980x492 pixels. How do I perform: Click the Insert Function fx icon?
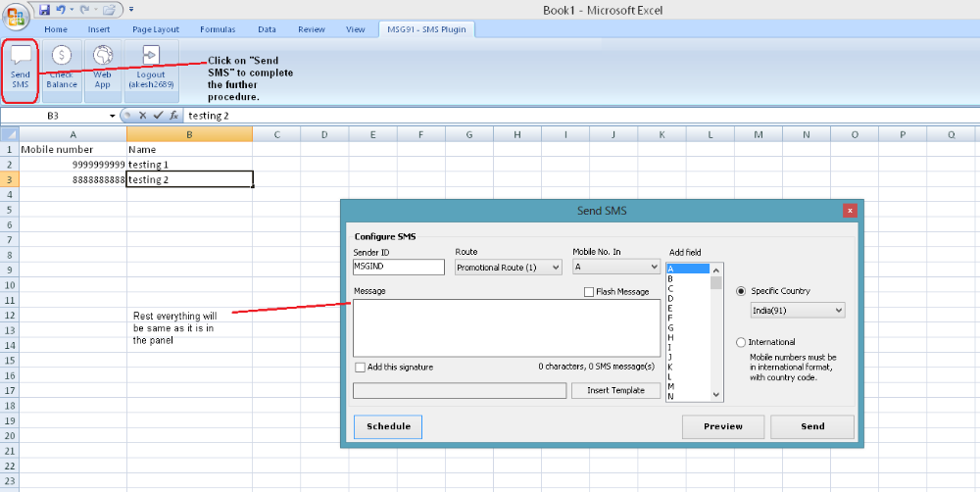172,116
